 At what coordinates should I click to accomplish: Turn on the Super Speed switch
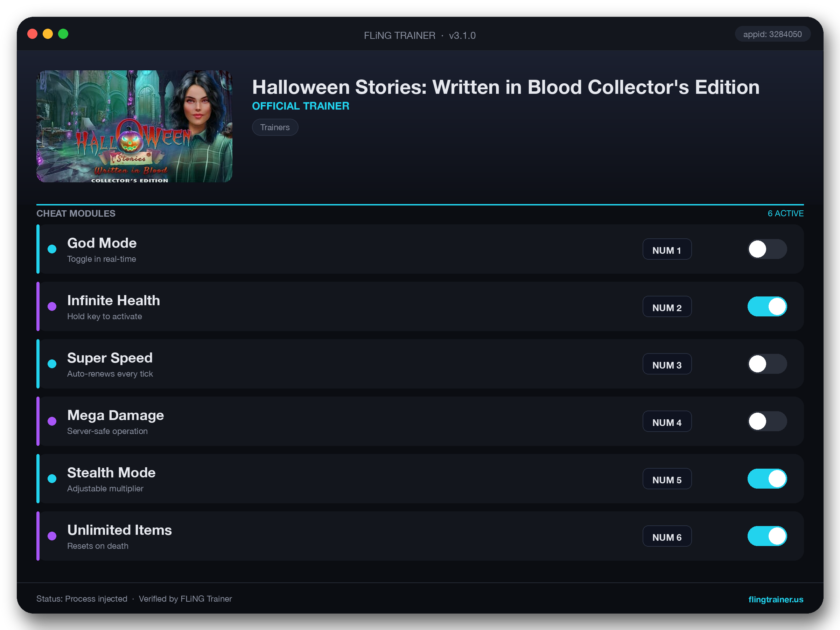tap(767, 364)
